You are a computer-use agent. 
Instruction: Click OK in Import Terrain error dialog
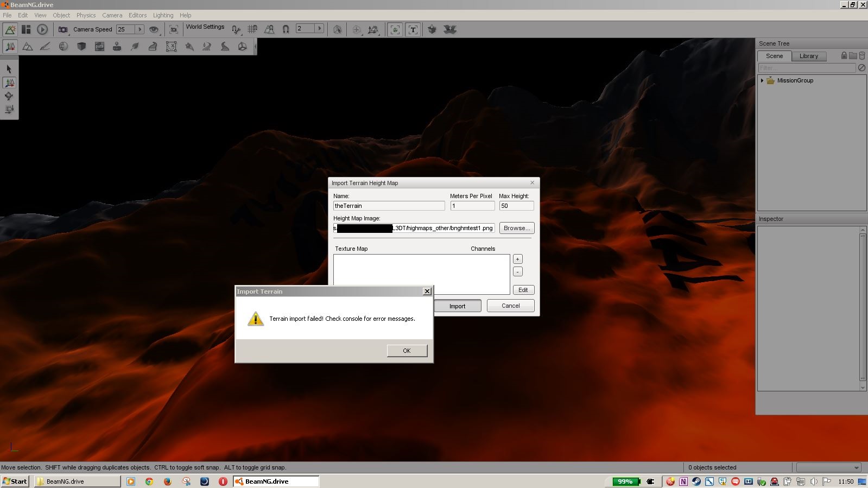[407, 351]
